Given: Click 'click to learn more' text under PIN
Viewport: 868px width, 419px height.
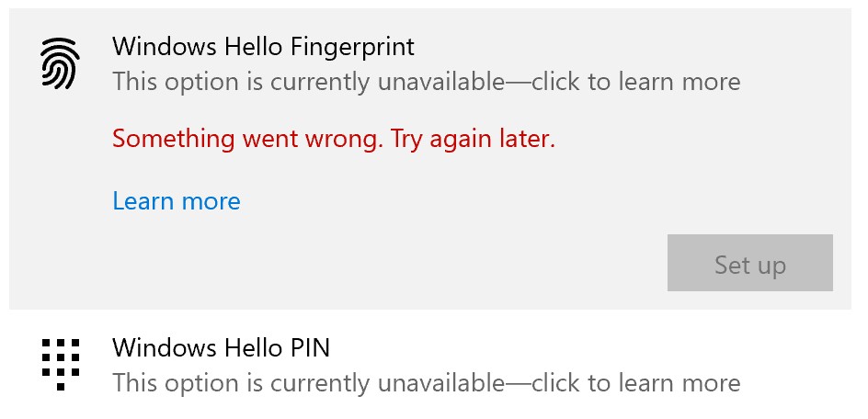Looking at the screenshot, I should point(635,382).
